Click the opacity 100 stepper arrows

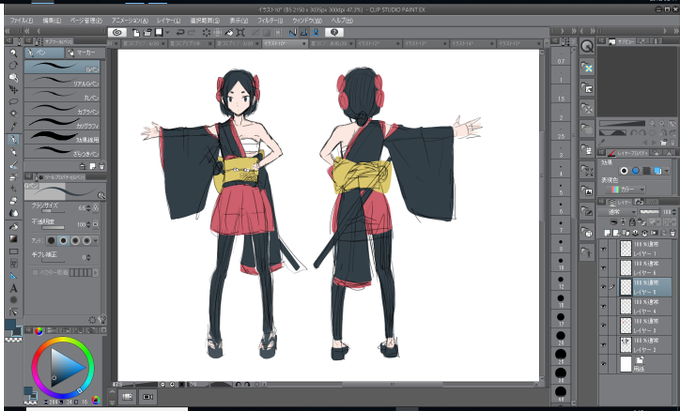tap(89, 225)
